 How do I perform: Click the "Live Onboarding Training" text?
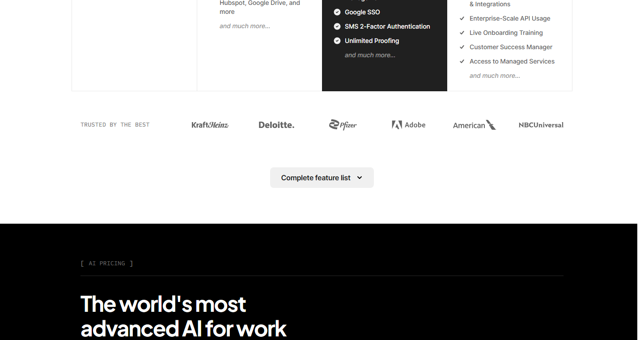click(x=506, y=33)
